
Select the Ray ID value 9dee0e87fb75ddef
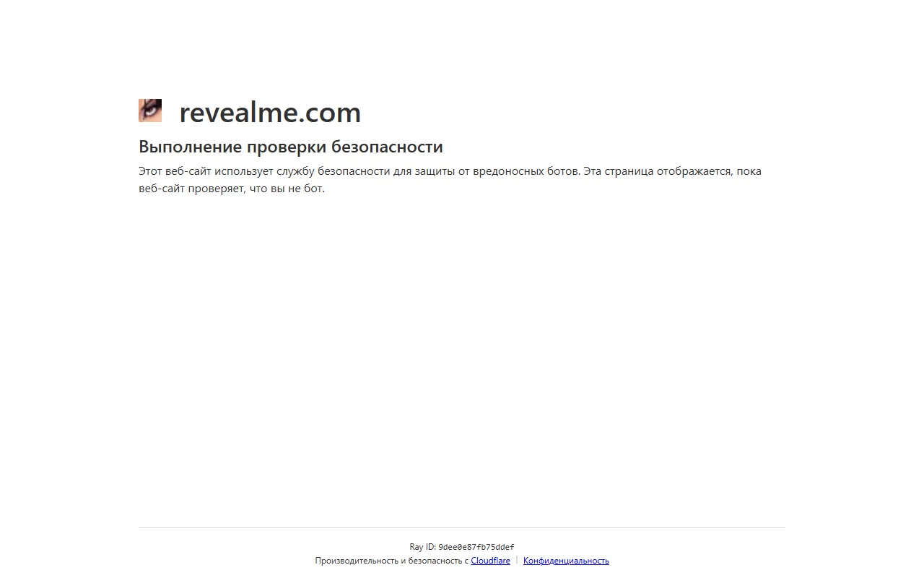476,547
